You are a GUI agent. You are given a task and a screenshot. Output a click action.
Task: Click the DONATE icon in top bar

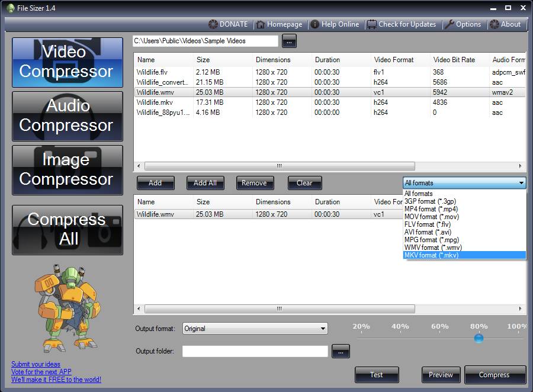coord(213,24)
